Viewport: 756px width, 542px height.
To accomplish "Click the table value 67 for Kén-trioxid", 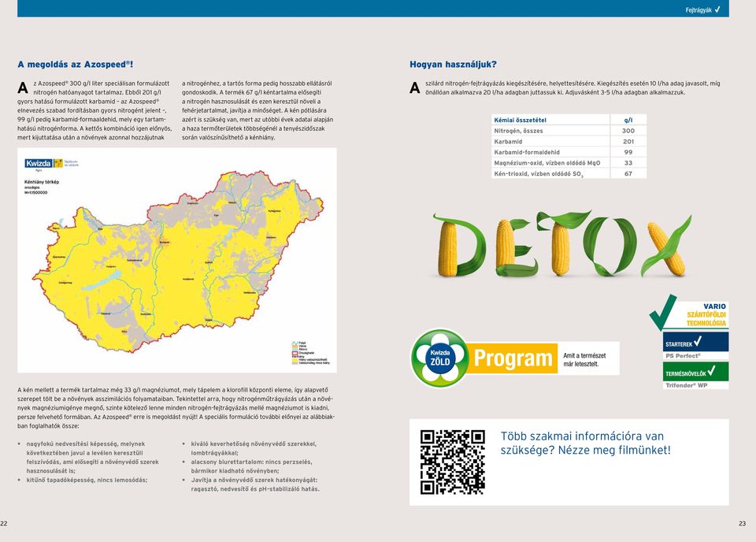I will (628, 173).
